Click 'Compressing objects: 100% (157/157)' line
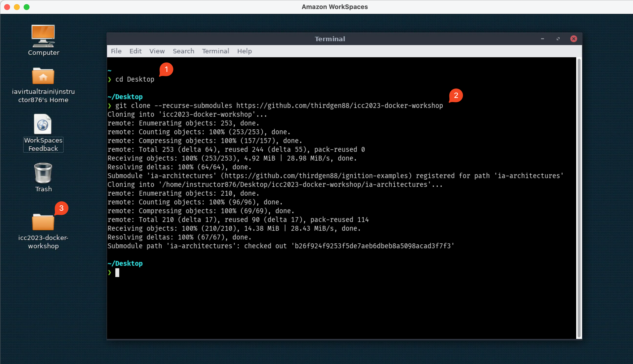 tap(205, 141)
